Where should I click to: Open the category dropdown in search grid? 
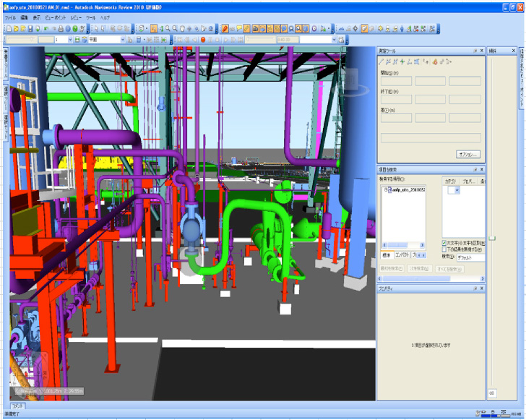click(x=455, y=189)
